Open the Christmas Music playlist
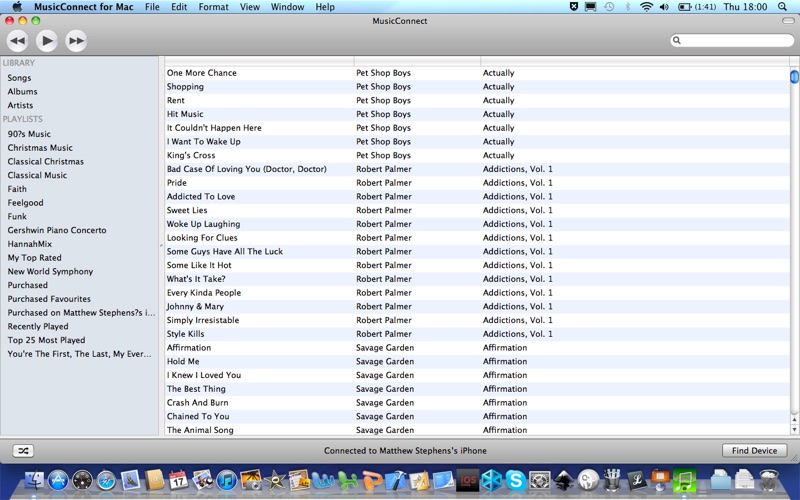 click(x=40, y=147)
